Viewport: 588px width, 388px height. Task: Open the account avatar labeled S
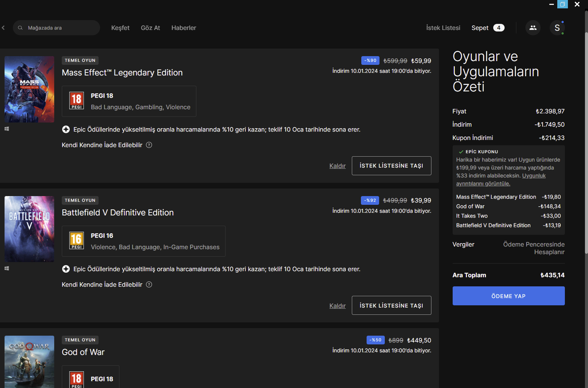tap(557, 28)
